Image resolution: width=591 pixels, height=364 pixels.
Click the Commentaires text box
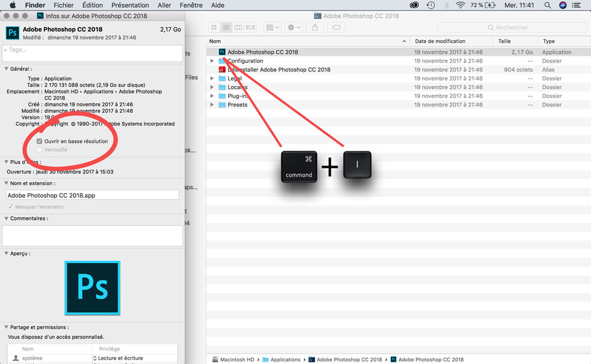(x=92, y=236)
